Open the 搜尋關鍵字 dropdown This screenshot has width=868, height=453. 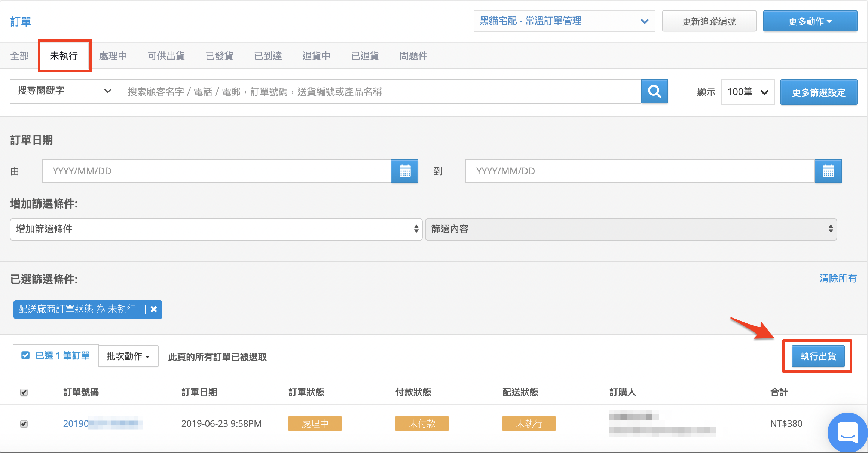(x=64, y=91)
